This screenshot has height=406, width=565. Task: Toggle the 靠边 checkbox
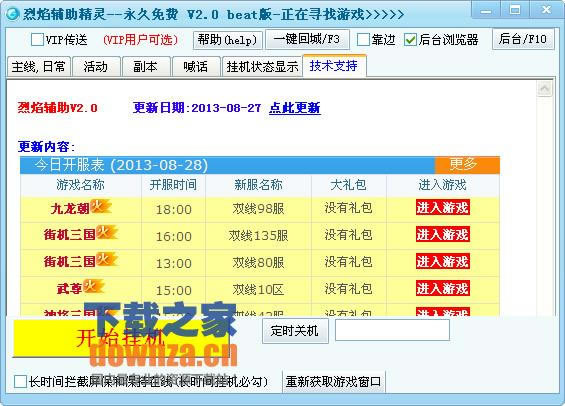pyautogui.click(x=363, y=40)
